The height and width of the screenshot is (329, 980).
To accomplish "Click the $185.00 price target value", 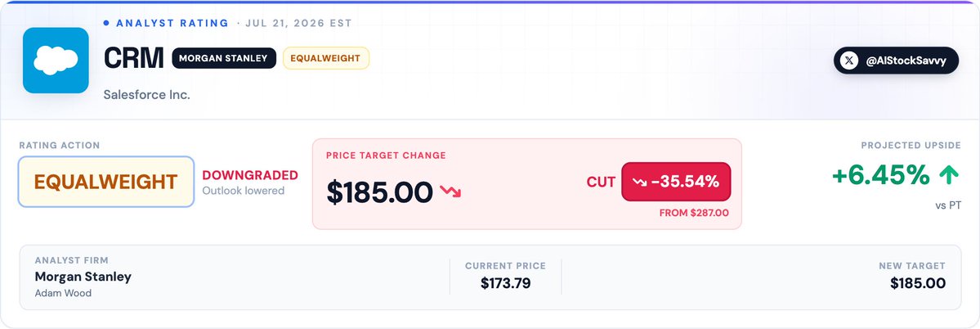I will pyautogui.click(x=379, y=192).
